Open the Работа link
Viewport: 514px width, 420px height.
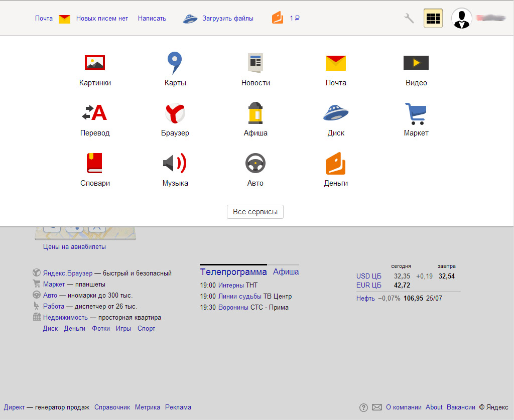[x=54, y=306]
